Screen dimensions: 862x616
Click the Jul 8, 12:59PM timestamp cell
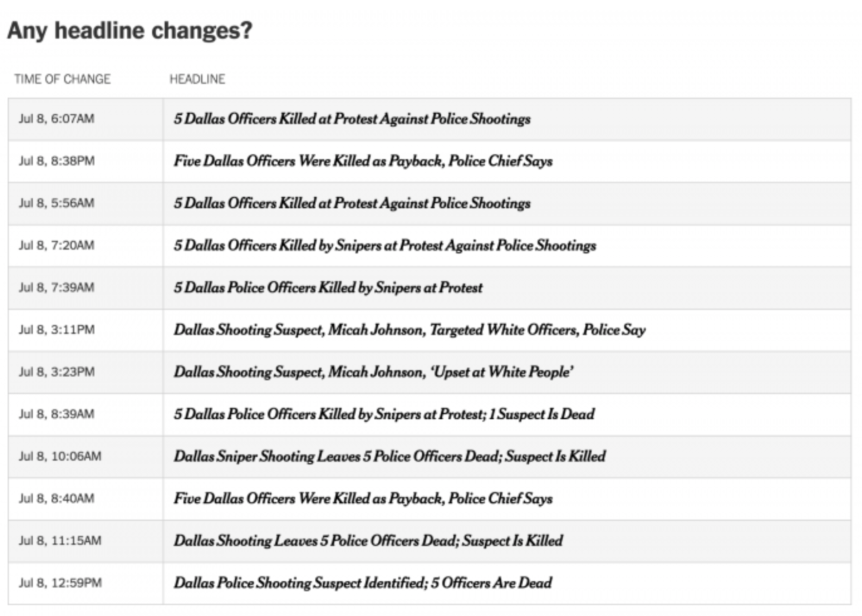click(x=86, y=583)
